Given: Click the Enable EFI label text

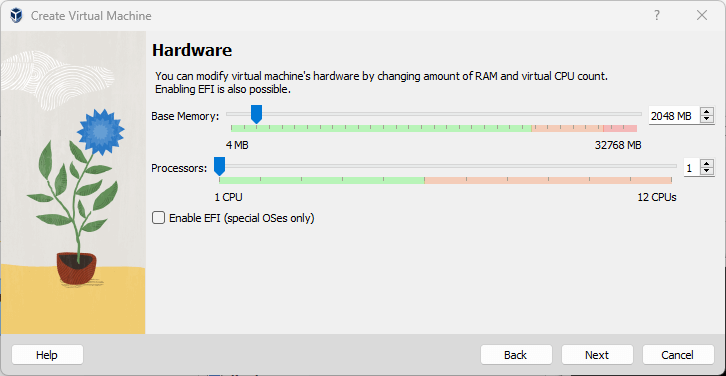Looking at the screenshot, I should pos(242,218).
